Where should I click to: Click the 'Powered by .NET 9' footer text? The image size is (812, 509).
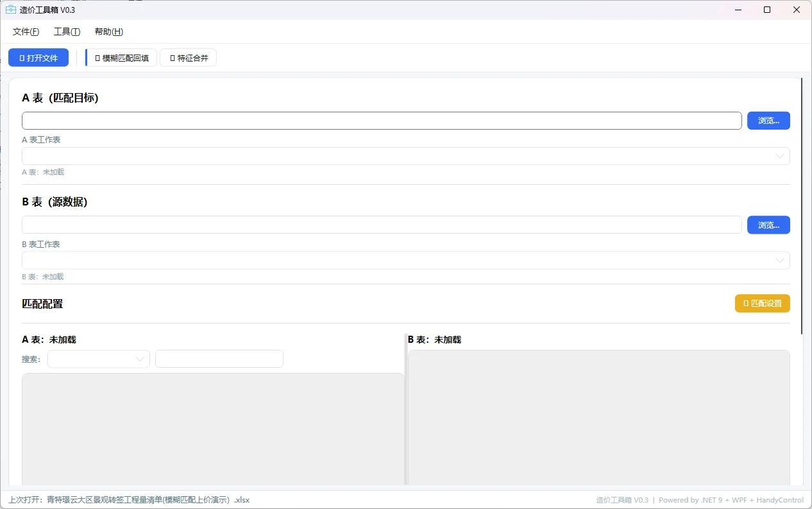coord(731,500)
